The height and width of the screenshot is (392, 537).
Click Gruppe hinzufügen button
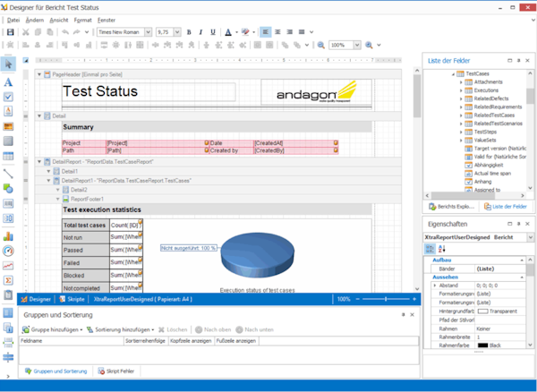pos(52,329)
